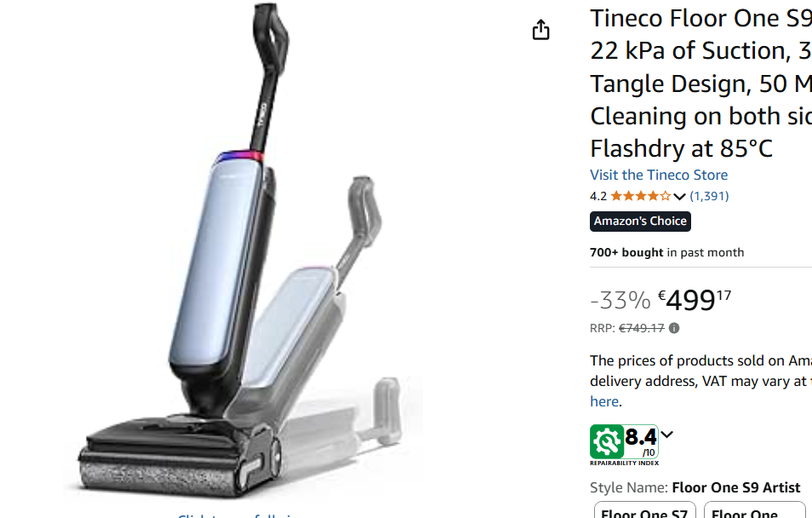Click the 8.4/10 repairability score
812x518 pixels.
click(641, 442)
